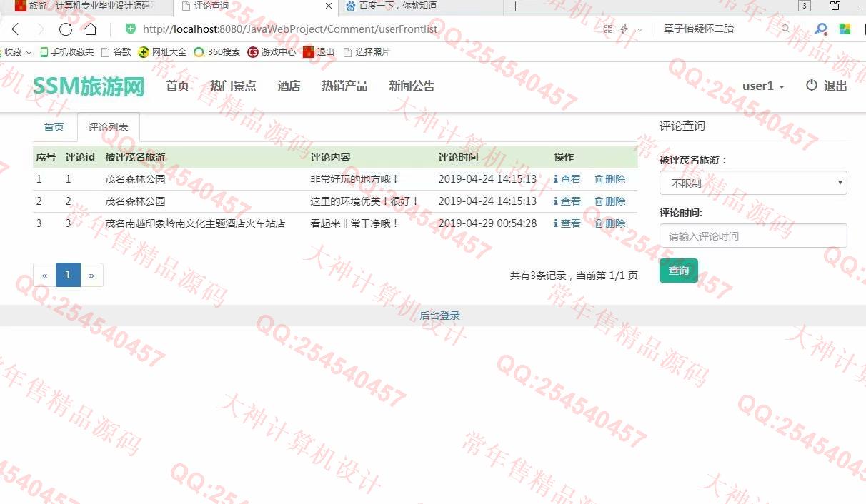Viewport: 866px width, 504px height.
Task: Open the colorful apps grid icon
Action: click(x=845, y=29)
